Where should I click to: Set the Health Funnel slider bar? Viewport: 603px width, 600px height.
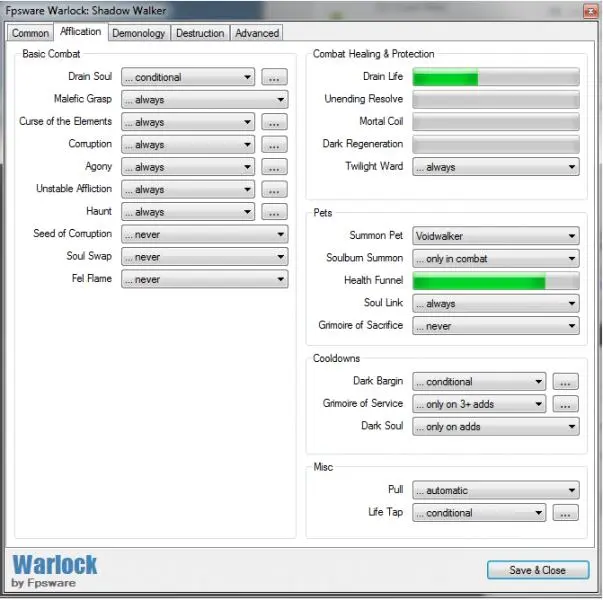495,281
